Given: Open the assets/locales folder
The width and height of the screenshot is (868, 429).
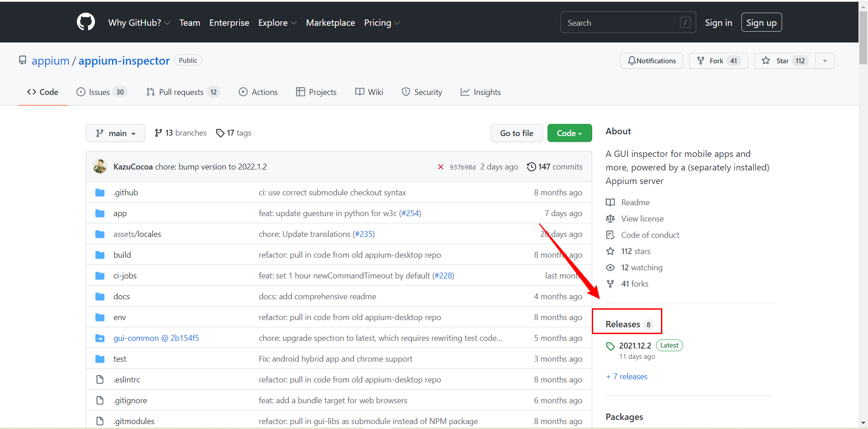Looking at the screenshot, I should [x=137, y=234].
